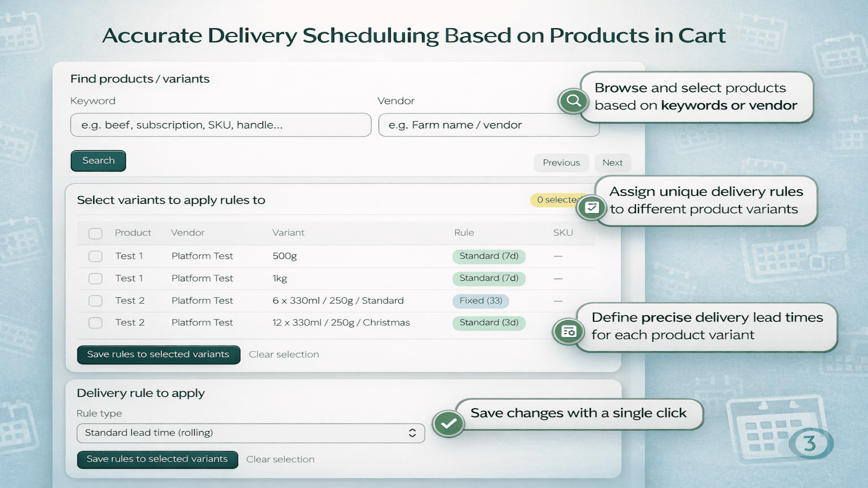Click the SKU column header

click(x=563, y=233)
